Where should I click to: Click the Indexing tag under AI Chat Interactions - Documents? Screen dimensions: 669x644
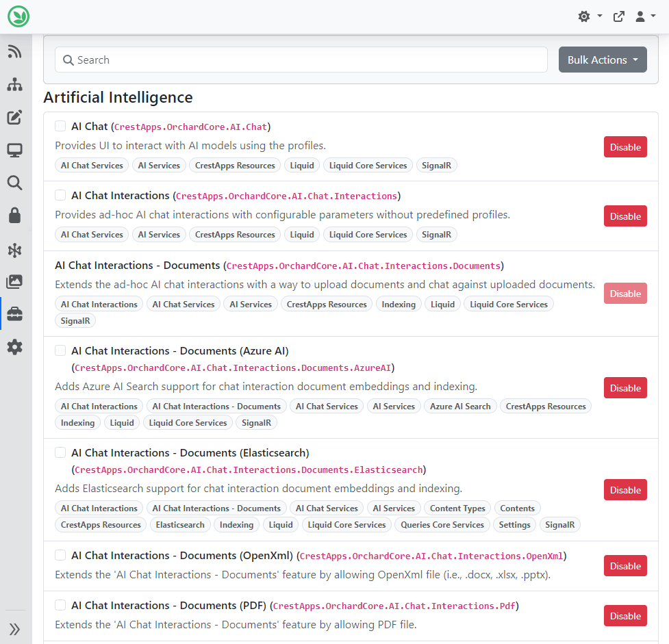pyautogui.click(x=399, y=305)
